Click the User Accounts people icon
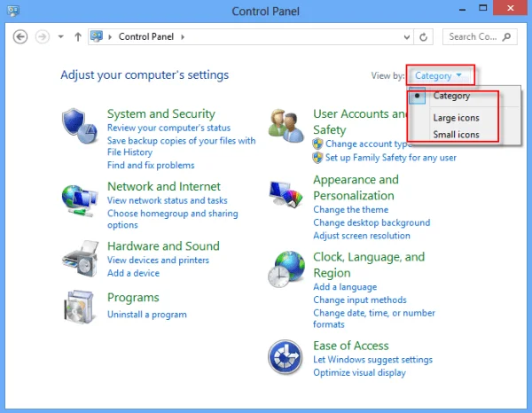 pos(286,126)
